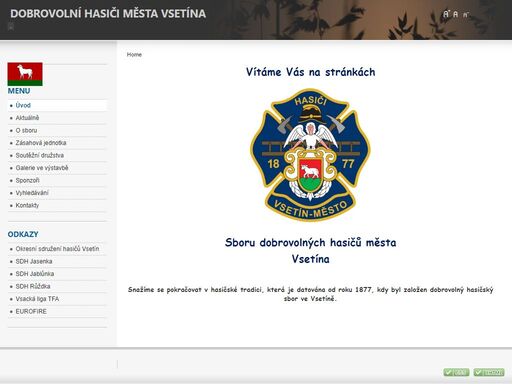Open the Vyhledávání search page

click(x=32, y=193)
